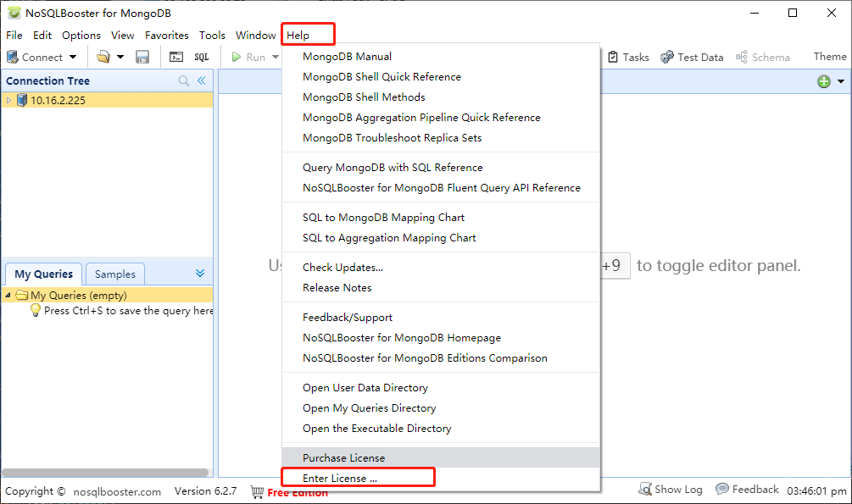Choose Open My Queries Directory
Image resolution: width=852 pixels, height=504 pixels.
click(x=441, y=408)
